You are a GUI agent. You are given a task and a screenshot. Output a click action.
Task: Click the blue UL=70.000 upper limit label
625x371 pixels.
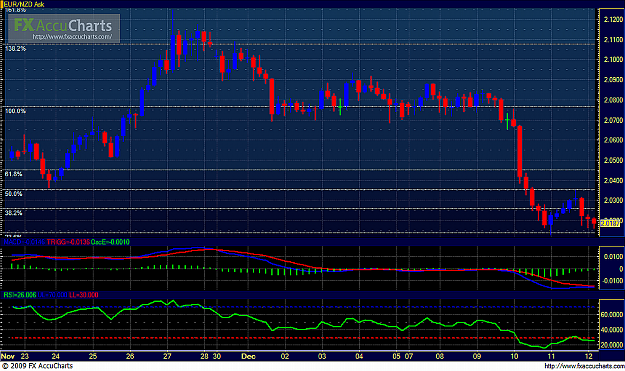[x=53, y=295]
